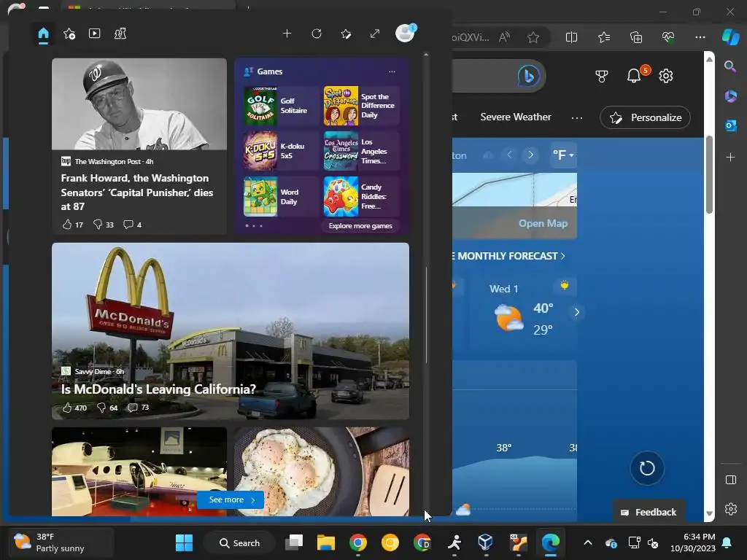Open Is McDonald's Leaving California article
Viewport: 747px width, 560px height.
tap(158, 389)
